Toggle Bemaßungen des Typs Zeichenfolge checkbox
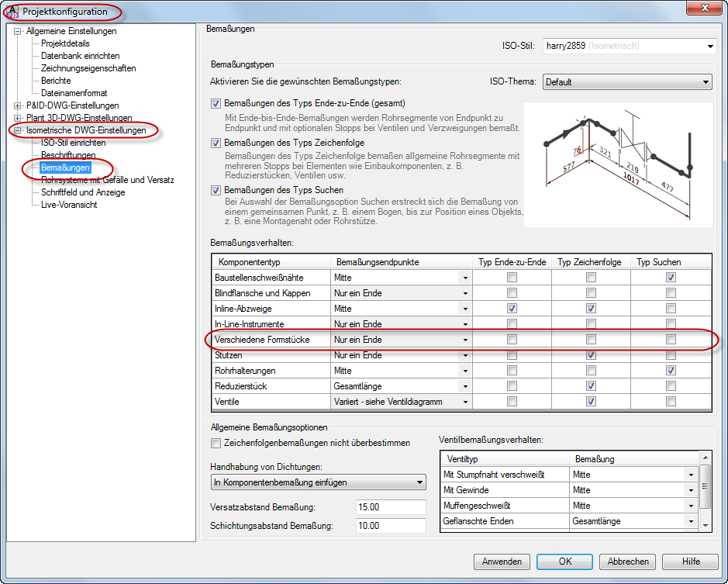This screenshot has height=584, width=728. (x=216, y=143)
